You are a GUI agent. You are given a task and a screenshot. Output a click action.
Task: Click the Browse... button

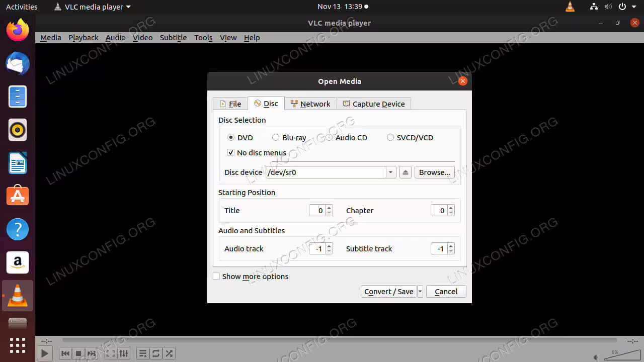435,172
